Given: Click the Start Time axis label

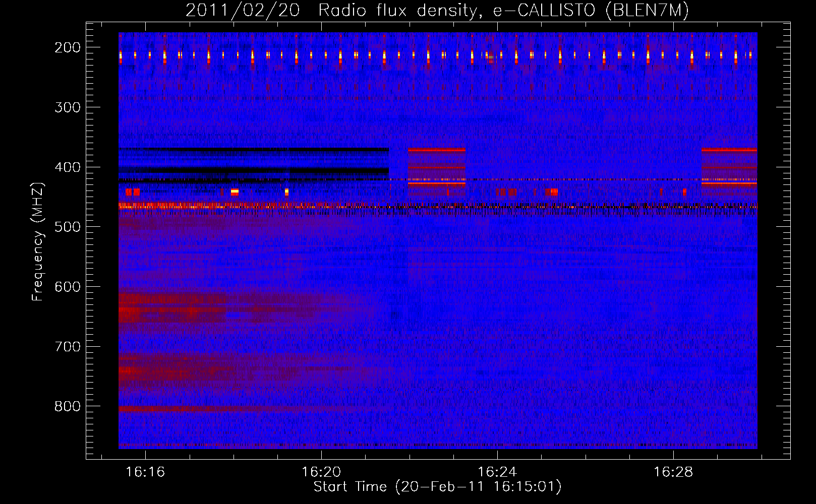Looking at the screenshot, I should tap(437, 487).
